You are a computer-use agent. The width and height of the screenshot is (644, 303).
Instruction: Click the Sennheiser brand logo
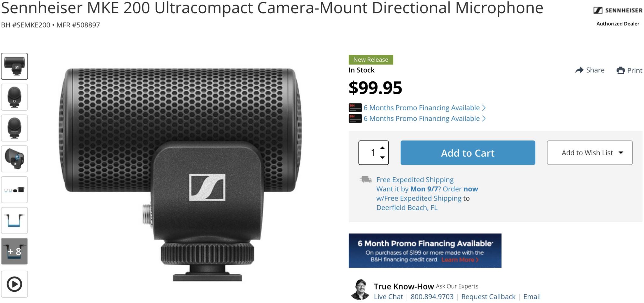point(618,10)
